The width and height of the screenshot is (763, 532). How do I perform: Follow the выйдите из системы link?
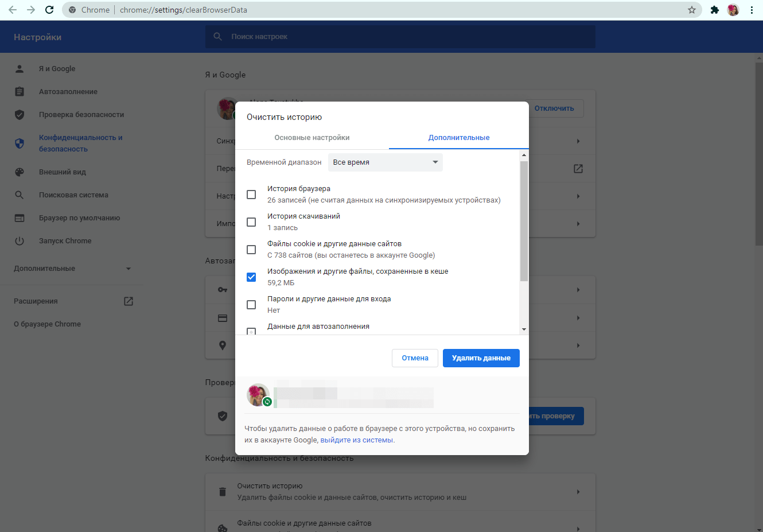[x=356, y=440]
